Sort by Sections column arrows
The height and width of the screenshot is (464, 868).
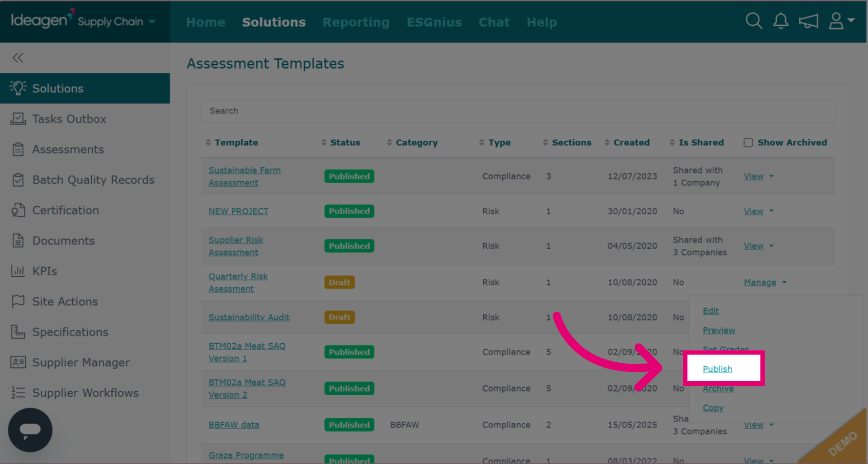pos(545,142)
